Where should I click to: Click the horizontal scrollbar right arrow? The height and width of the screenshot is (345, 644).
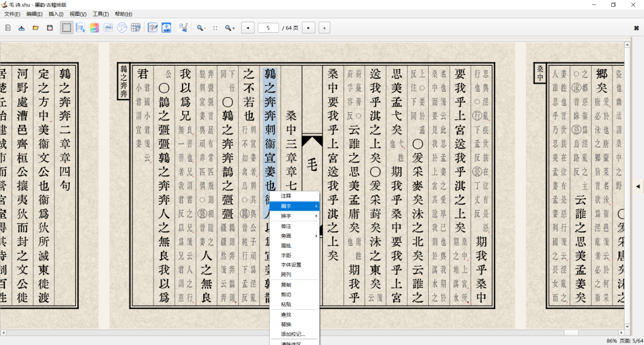pyautogui.click(x=621, y=332)
